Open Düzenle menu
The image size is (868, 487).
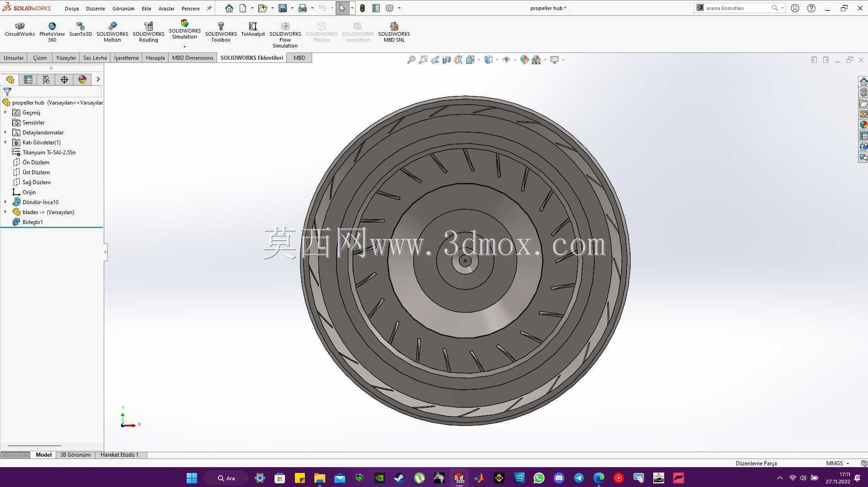96,8
